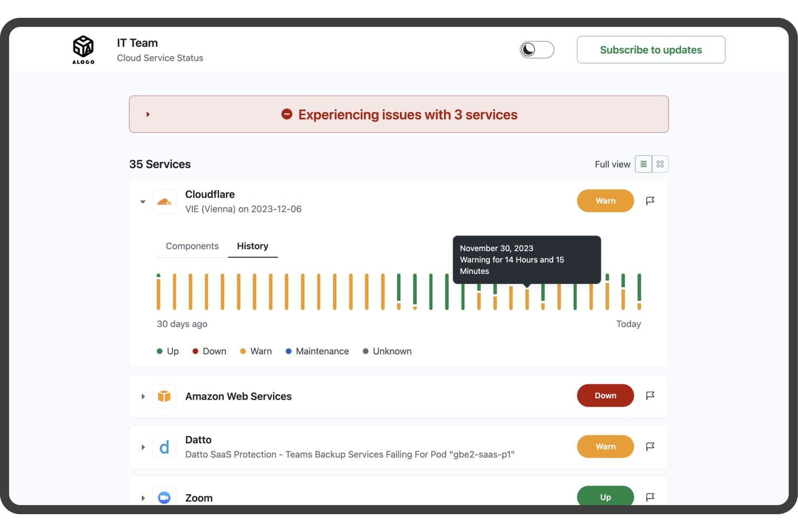
Task: Click the Datto Warn status badge
Action: pyautogui.click(x=606, y=446)
